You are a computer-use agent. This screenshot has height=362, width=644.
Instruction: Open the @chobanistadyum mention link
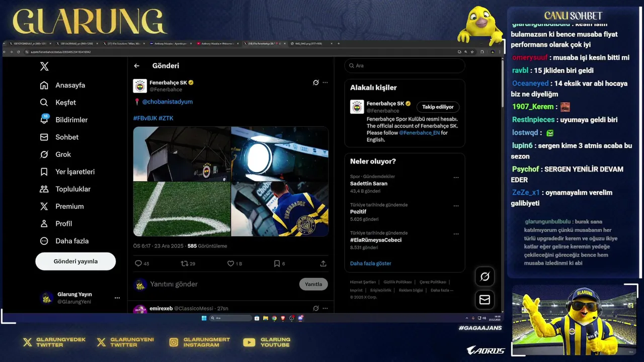tap(168, 102)
